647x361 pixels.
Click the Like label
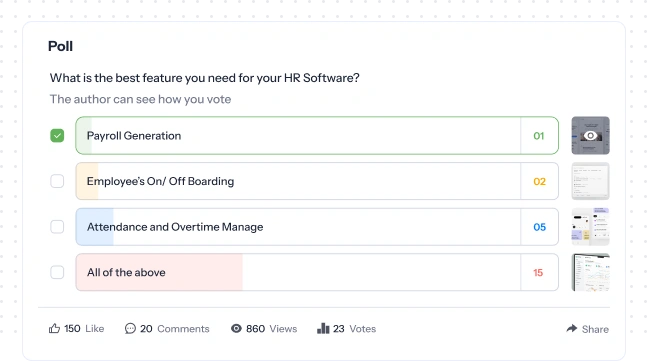point(94,329)
